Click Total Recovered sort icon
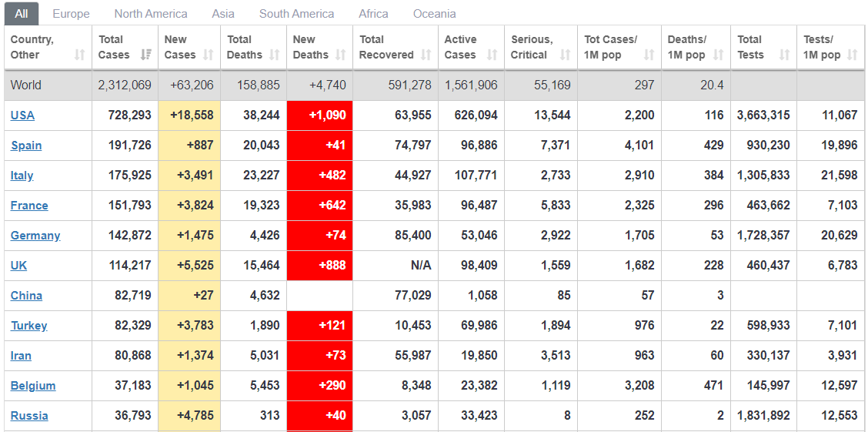Viewport: 868px width, 432px height. click(x=426, y=55)
